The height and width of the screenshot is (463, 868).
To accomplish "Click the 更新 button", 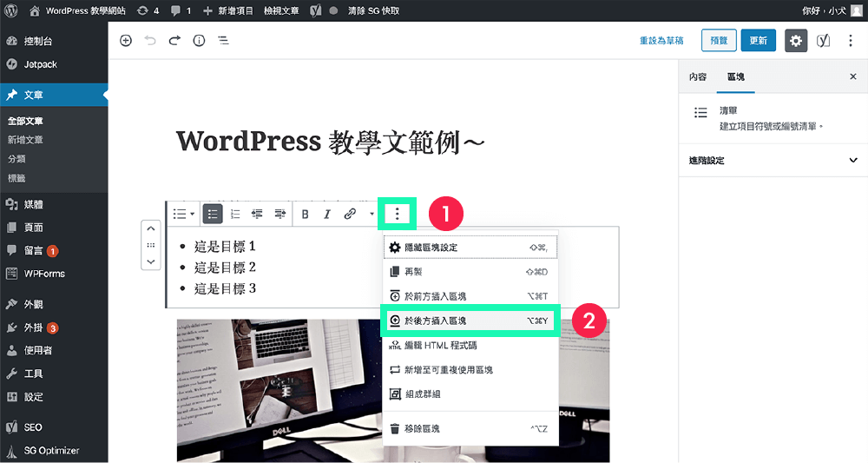I will [x=759, y=41].
